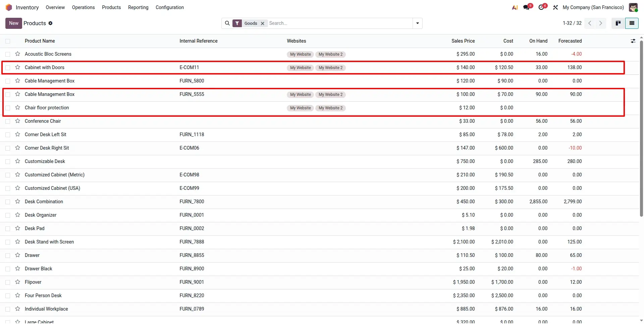Favorite the Acoustic Bloc Screens star
Screen dimensions: 644x324
(18, 54)
